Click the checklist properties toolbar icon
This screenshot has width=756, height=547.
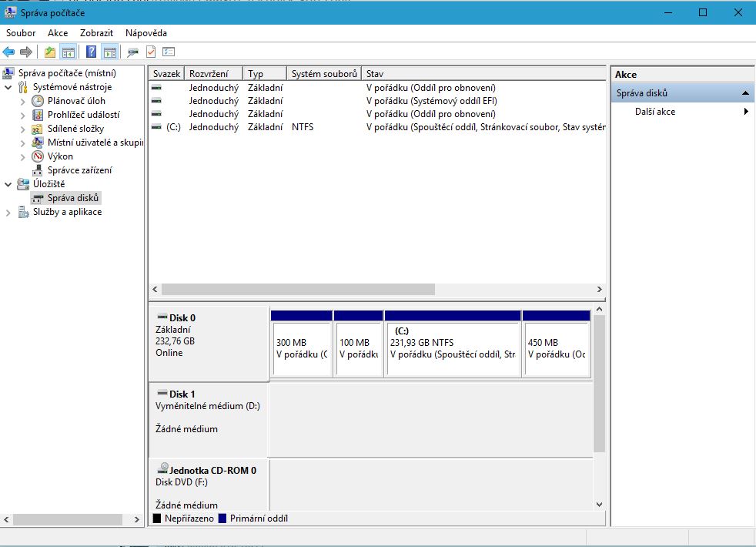(169, 52)
